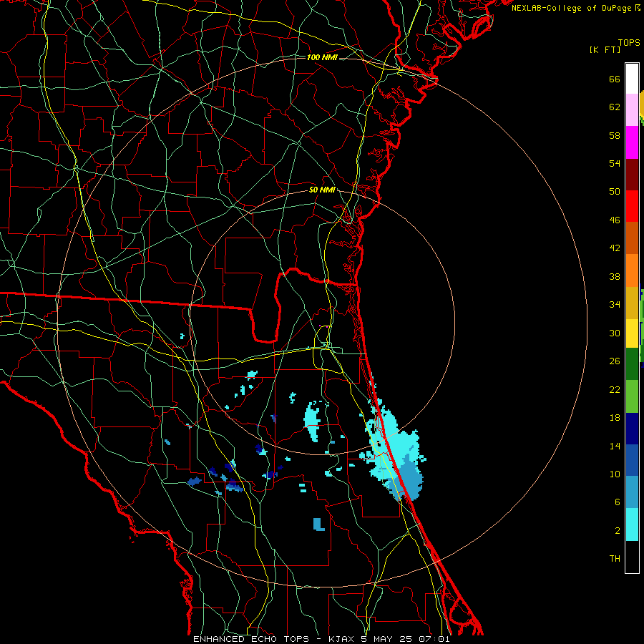Click the light green legend swatch
The height and width of the screenshot is (644, 644).
point(632,396)
